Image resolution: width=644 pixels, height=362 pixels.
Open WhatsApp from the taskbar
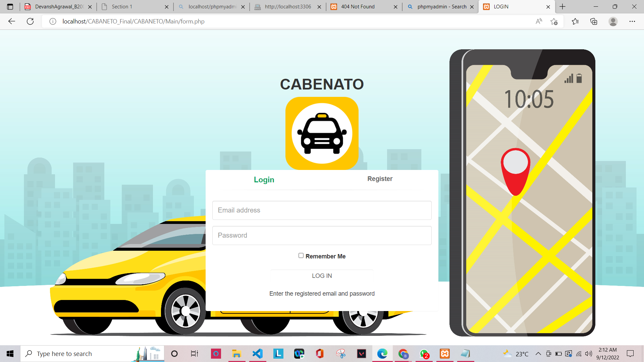coord(424,354)
